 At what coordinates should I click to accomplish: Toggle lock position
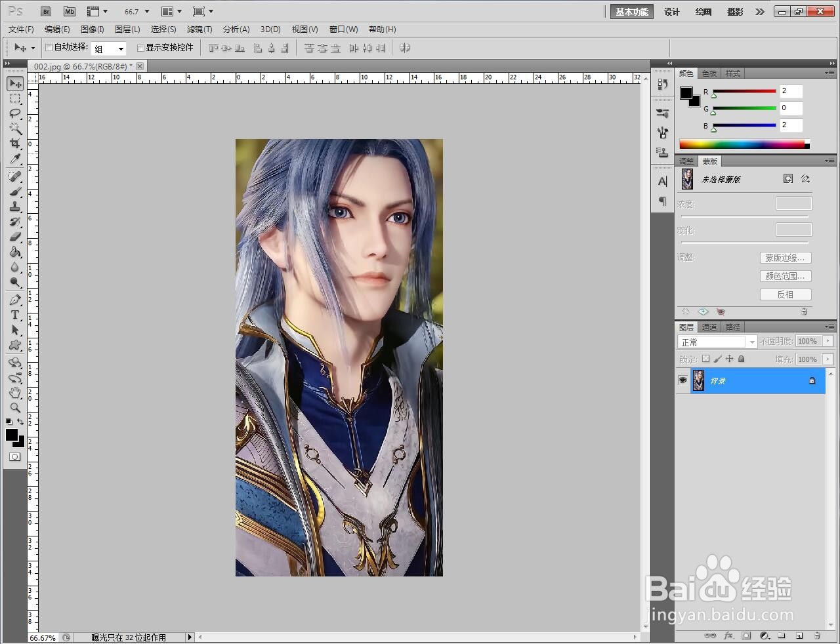click(x=729, y=359)
